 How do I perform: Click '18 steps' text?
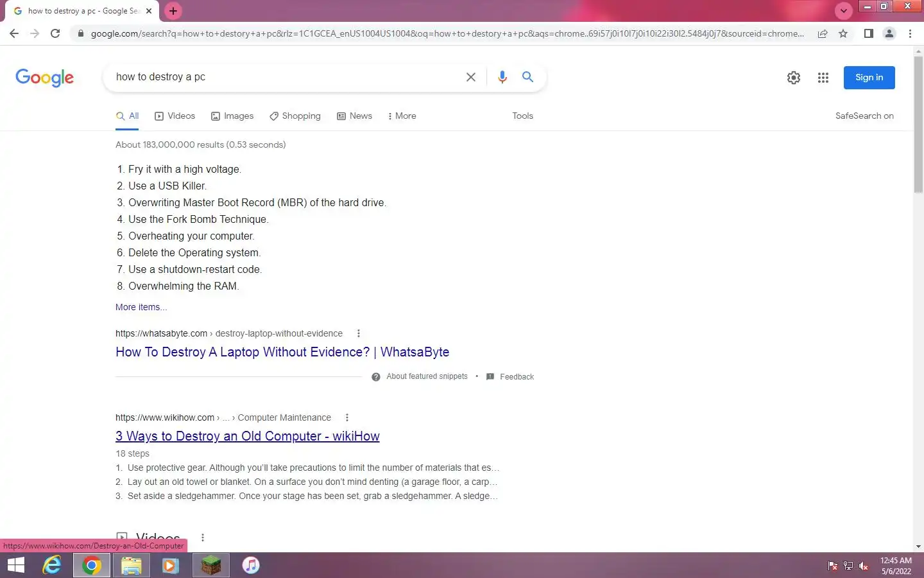[x=132, y=453]
